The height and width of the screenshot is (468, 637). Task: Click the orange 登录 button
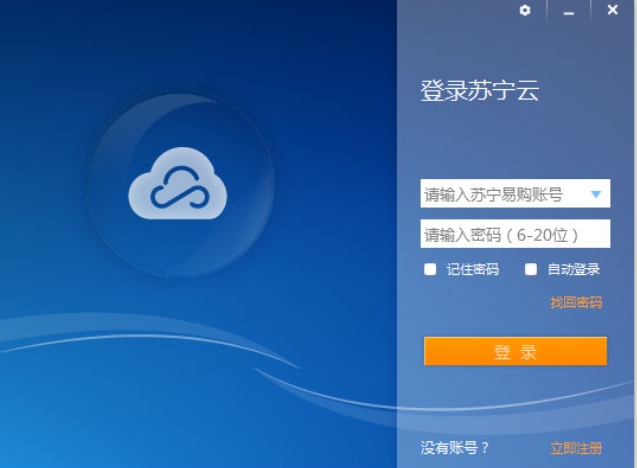pyautogui.click(x=515, y=351)
